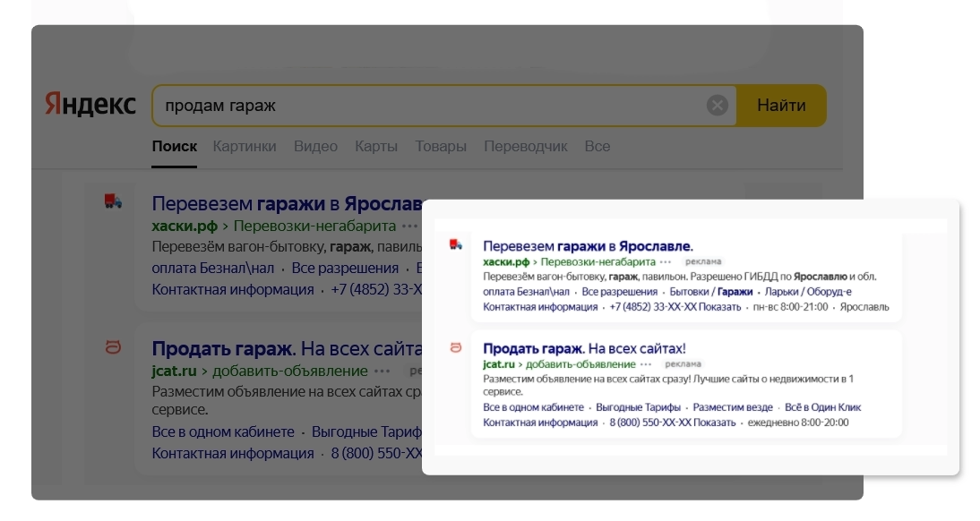Click the jcat.ru favicon in the enlarged popup
Image resolution: width=980 pixels, height=521 pixels.
coord(455,347)
